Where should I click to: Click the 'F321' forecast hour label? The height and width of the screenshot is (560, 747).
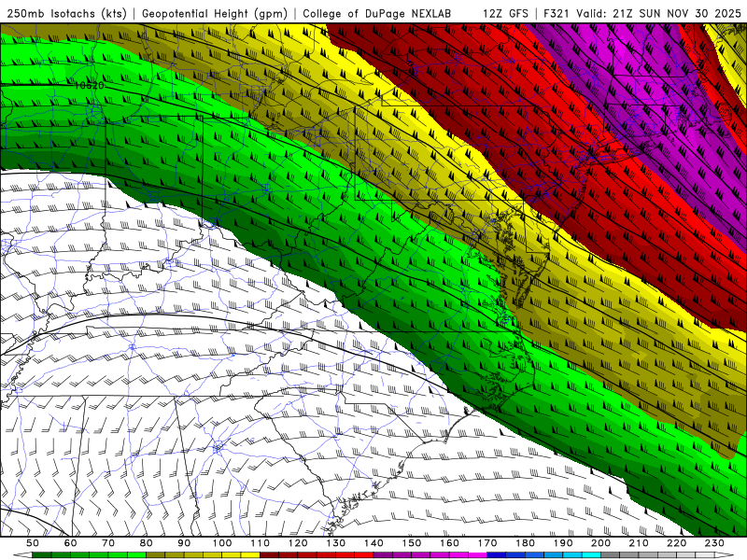point(557,13)
